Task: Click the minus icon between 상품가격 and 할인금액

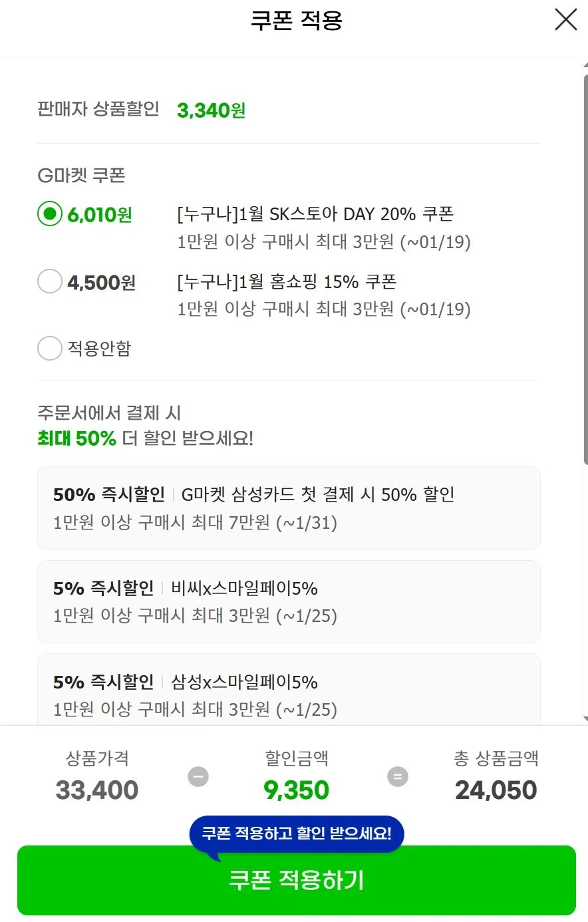Action: (x=198, y=776)
